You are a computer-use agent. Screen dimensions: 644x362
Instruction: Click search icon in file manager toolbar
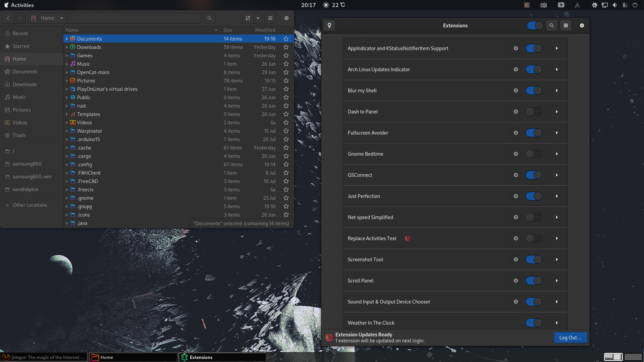click(210, 18)
